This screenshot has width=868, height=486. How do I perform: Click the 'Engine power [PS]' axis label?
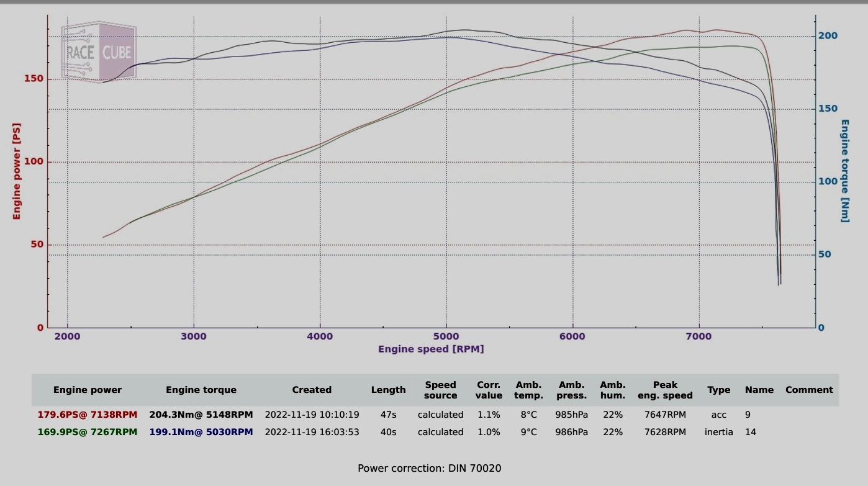tap(17, 170)
